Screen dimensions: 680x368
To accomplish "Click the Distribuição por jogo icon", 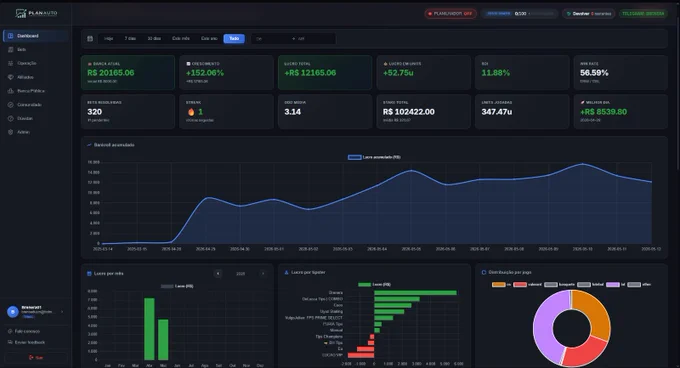I will (484, 272).
